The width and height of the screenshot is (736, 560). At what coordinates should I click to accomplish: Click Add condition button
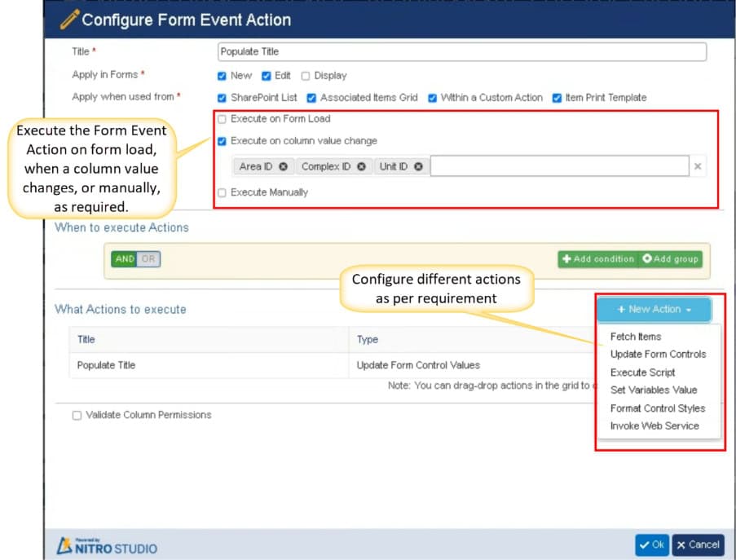[x=598, y=259]
